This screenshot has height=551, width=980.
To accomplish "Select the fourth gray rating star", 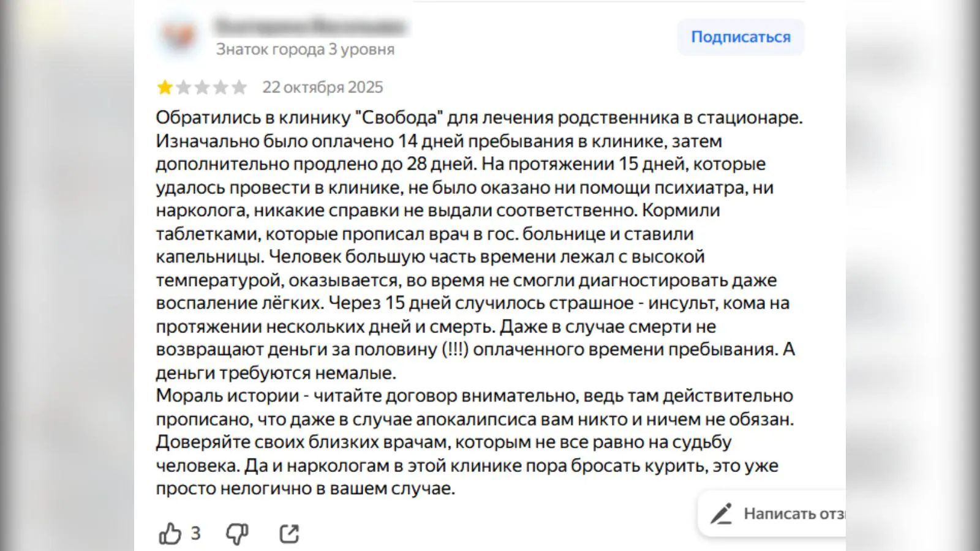I will pos(222,87).
